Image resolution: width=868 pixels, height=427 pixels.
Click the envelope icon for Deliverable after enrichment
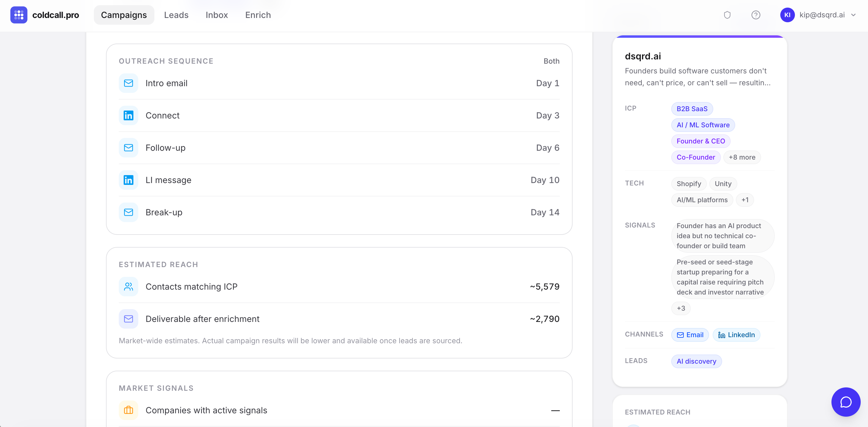click(129, 319)
